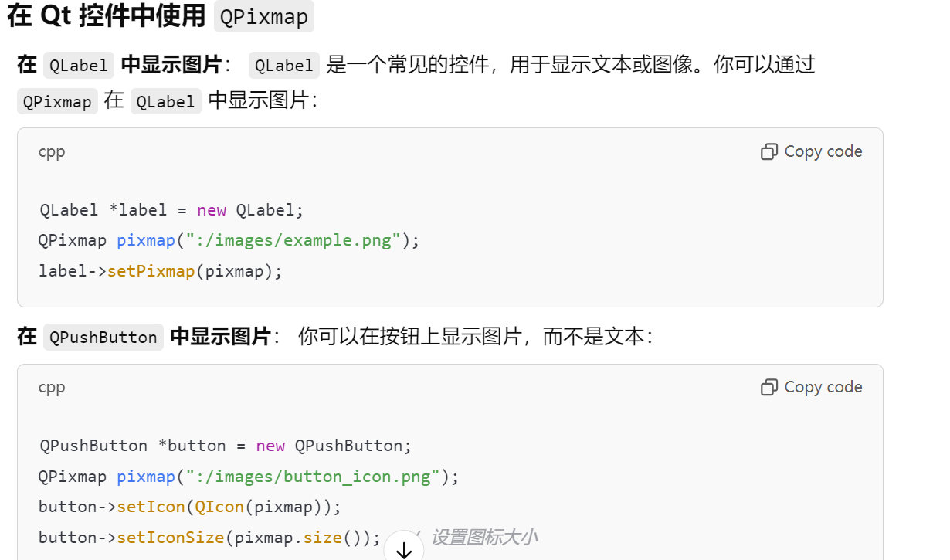This screenshot has width=950, height=560.
Task: Click the label->setPixmap(pixmap) code line
Action: (161, 272)
